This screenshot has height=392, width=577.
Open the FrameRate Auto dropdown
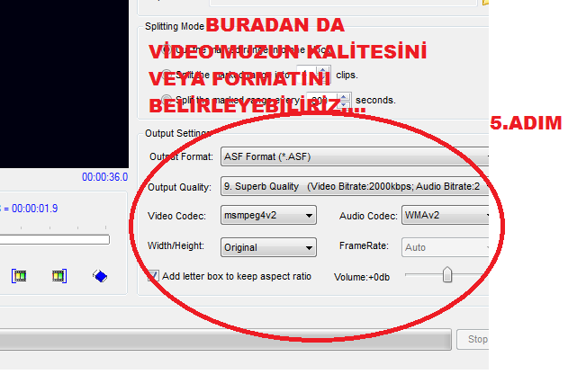[x=445, y=247]
